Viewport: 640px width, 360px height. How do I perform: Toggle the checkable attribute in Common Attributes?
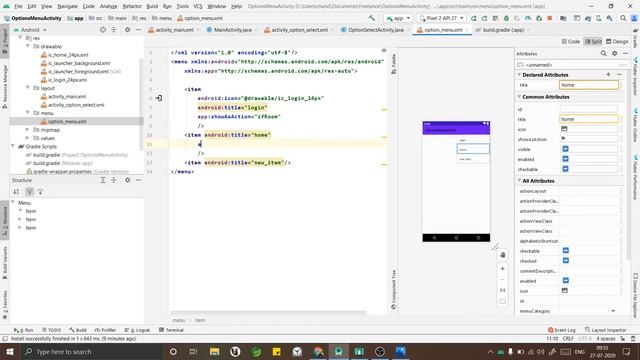point(565,169)
